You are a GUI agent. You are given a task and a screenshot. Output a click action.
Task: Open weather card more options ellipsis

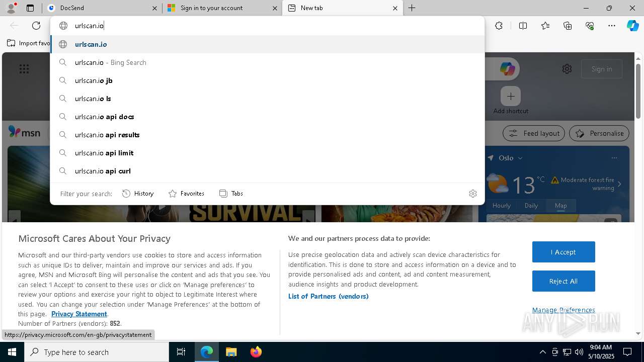click(x=614, y=158)
